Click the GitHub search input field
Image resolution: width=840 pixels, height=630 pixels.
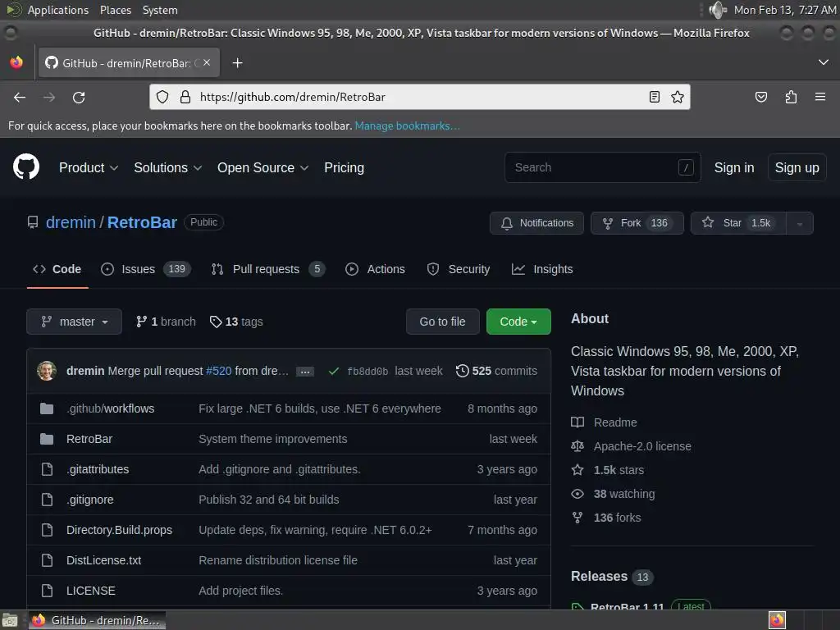pos(603,167)
